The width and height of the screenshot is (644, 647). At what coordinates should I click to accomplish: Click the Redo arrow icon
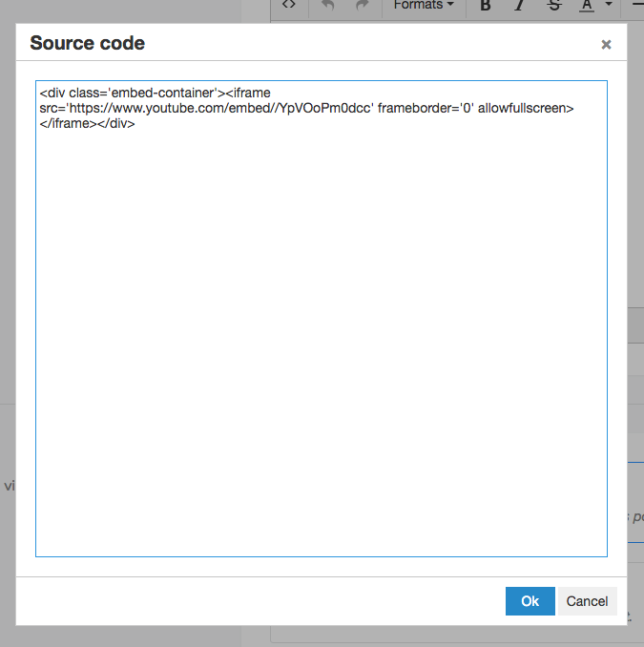[362, 6]
